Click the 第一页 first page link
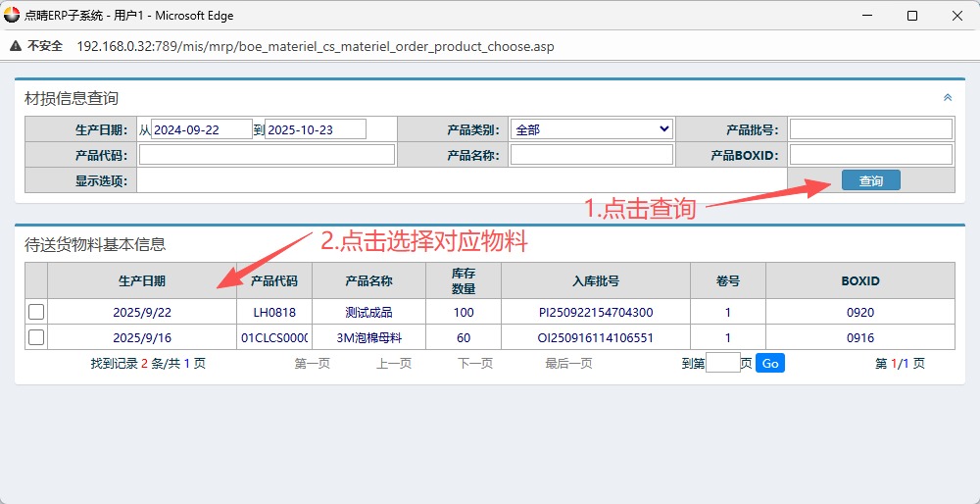This screenshot has width=980, height=504. pyautogui.click(x=312, y=363)
